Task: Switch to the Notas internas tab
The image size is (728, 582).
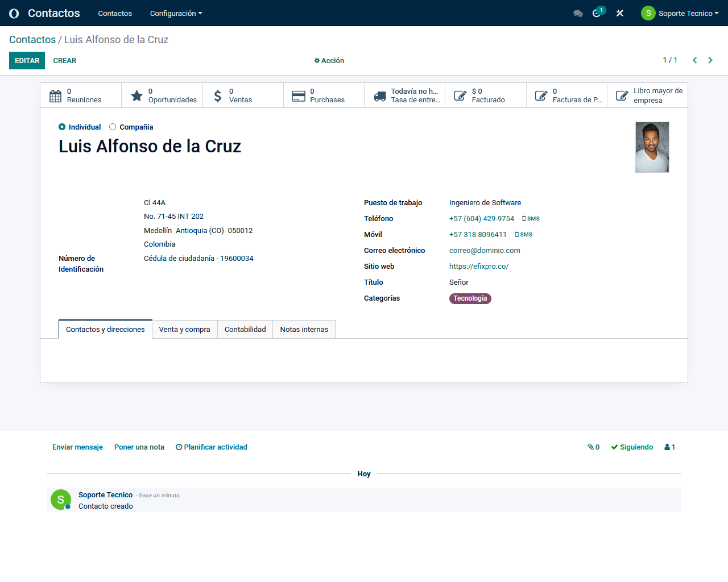Action: point(304,330)
